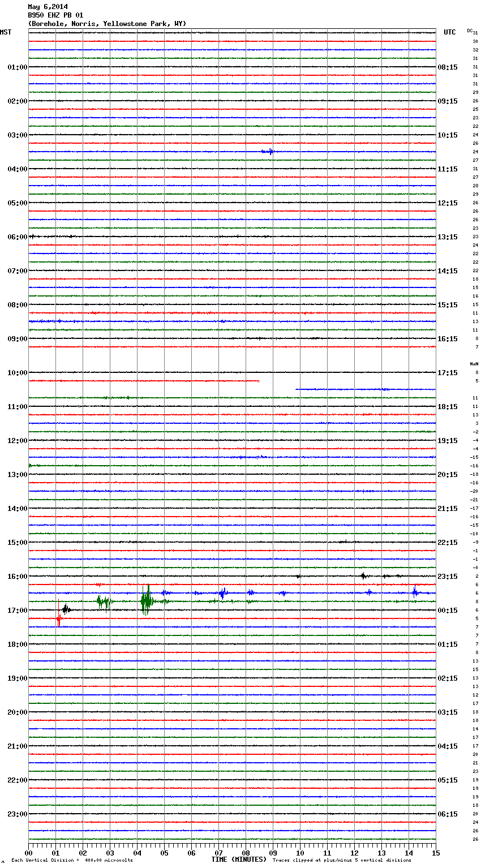Click the UTC time zone header
481x868 pixels.
pos(450,32)
